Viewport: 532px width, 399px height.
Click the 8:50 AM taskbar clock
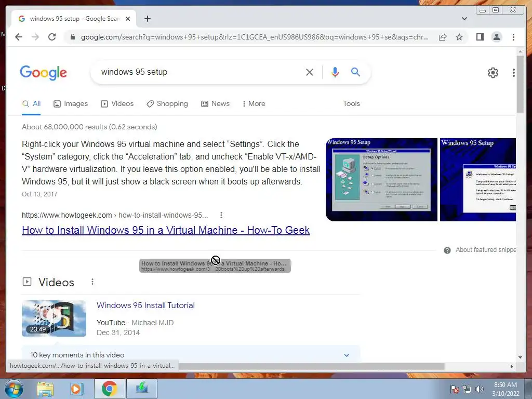(506, 389)
